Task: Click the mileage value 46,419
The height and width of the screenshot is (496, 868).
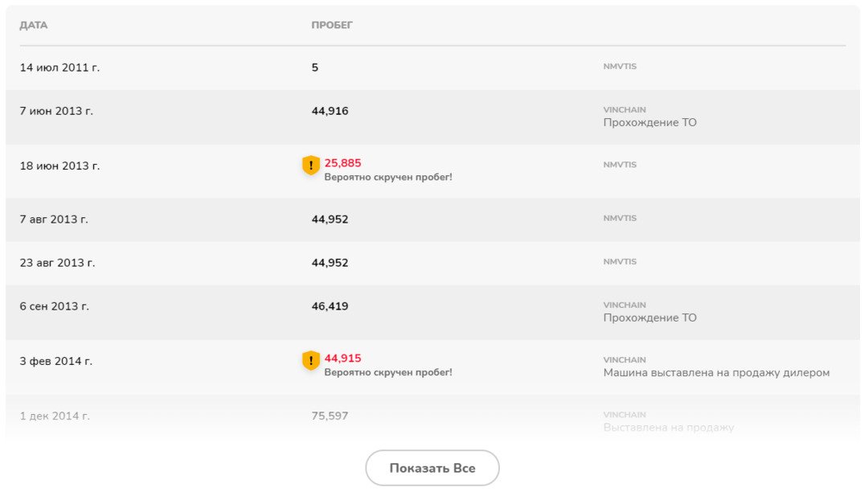Action: pos(330,306)
